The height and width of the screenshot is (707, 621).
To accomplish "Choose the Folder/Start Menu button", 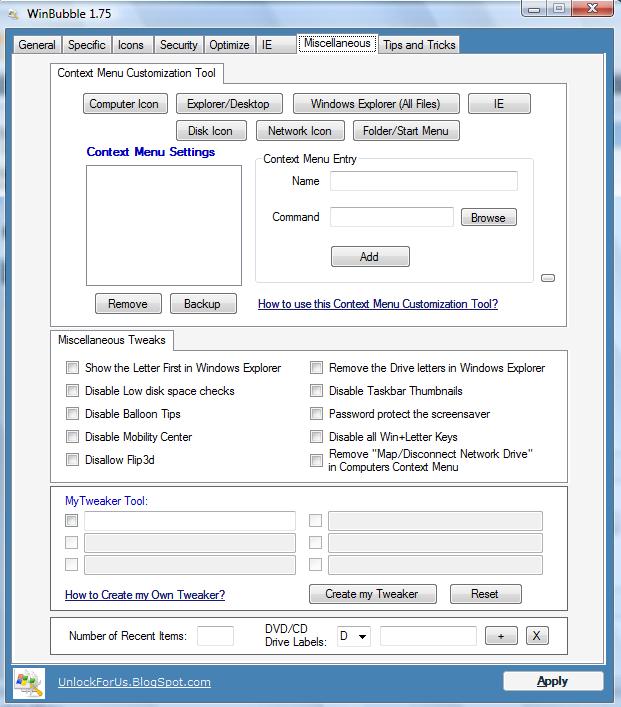I will tap(406, 131).
